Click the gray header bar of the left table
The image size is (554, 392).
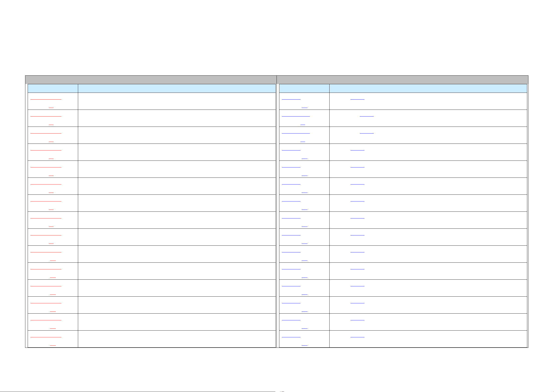151,80
